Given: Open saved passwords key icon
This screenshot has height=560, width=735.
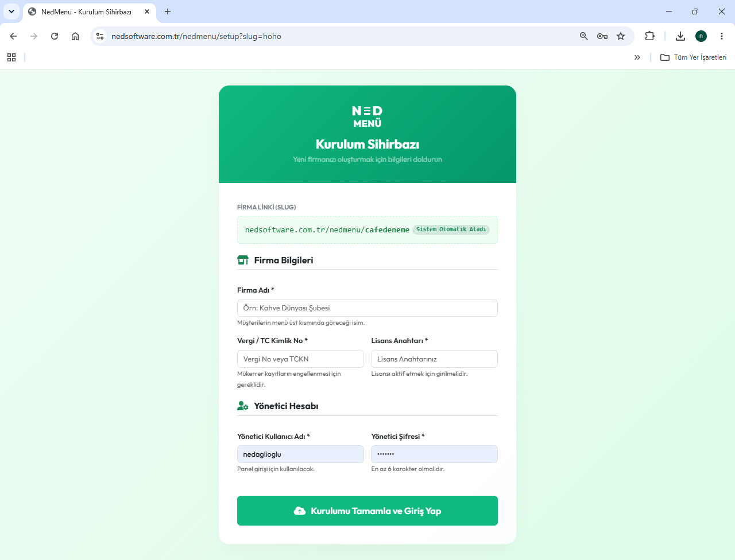Looking at the screenshot, I should pos(602,36).
